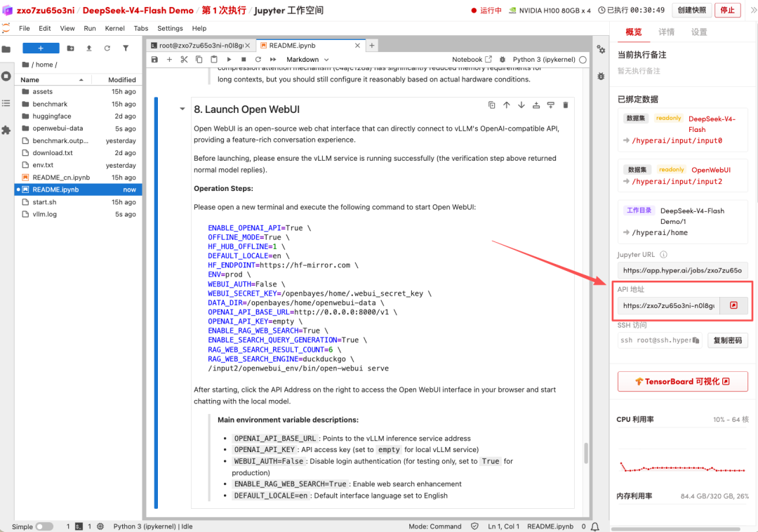Switch to the 详情 tab
This screenshot has height=532, width=758.
pos(666,32)
